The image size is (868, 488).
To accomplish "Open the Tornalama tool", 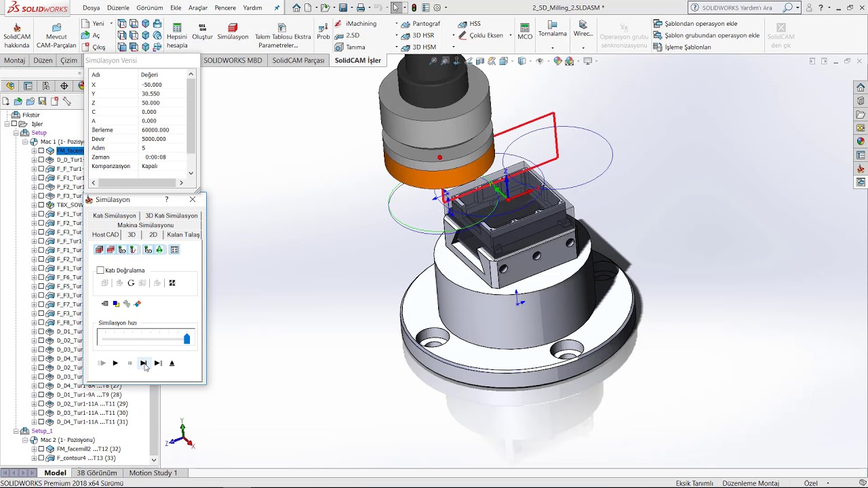I will click(553, 29).
